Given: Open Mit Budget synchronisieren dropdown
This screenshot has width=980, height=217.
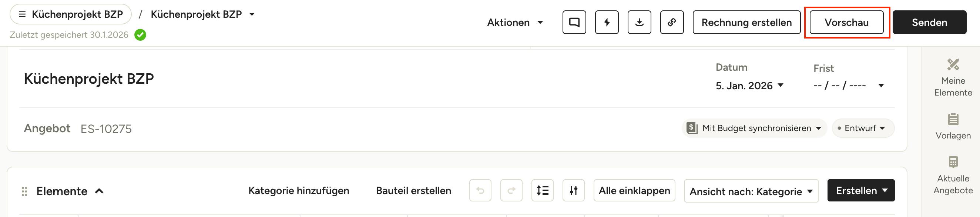Looking at the screenshot, I should click(x=754, y=128).
